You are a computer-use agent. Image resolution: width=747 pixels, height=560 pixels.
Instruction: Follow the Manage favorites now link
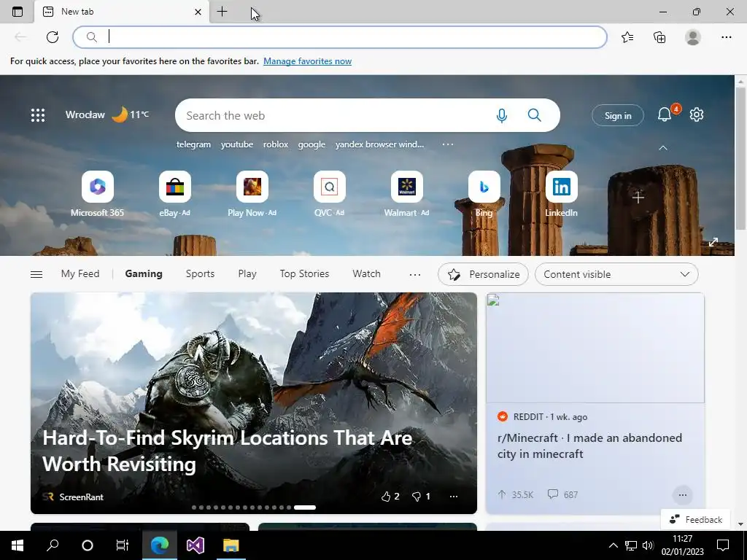[x=307, y=61]
